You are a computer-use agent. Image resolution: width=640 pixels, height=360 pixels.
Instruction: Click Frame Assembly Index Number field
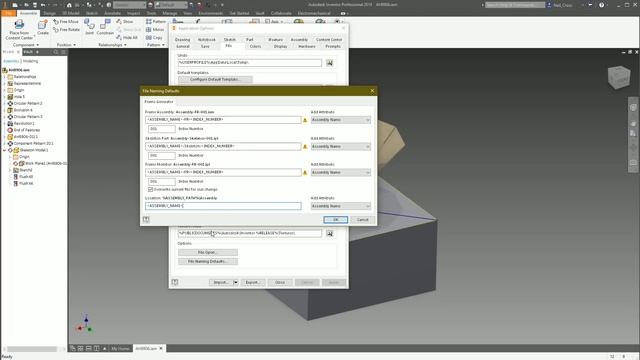162,129
